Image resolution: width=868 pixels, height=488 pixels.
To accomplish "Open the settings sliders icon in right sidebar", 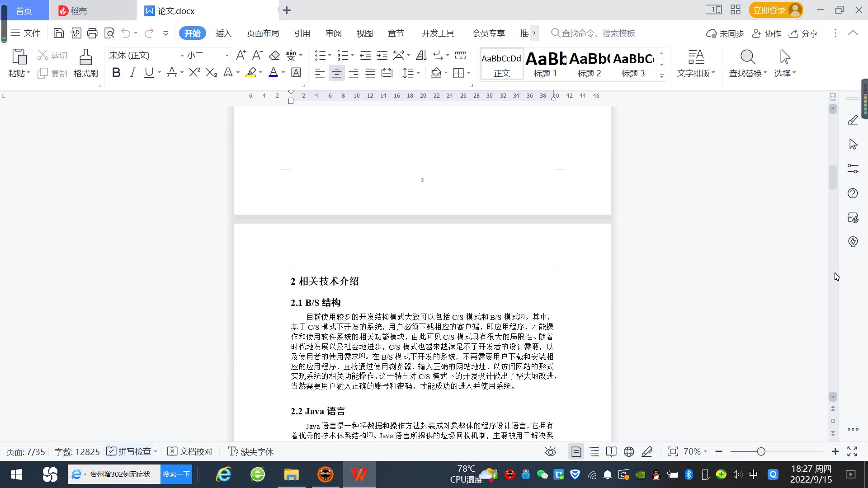I will click(853, 169).
